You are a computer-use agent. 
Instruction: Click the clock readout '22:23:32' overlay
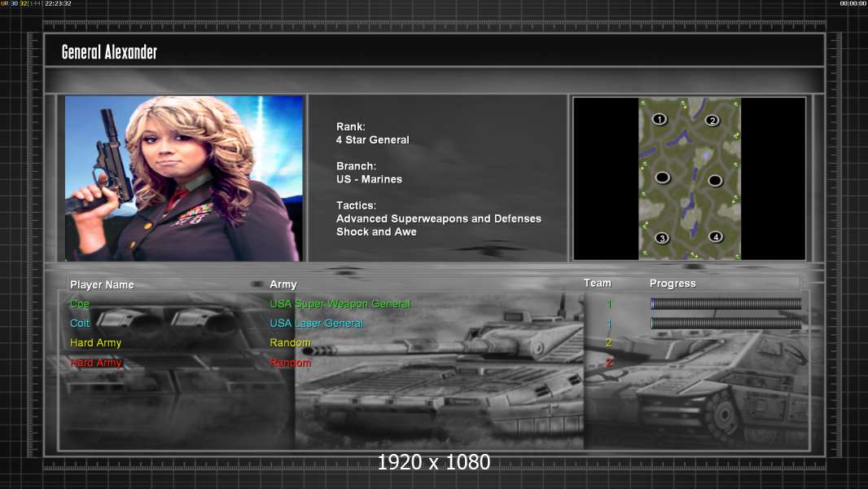pos(58,3)
